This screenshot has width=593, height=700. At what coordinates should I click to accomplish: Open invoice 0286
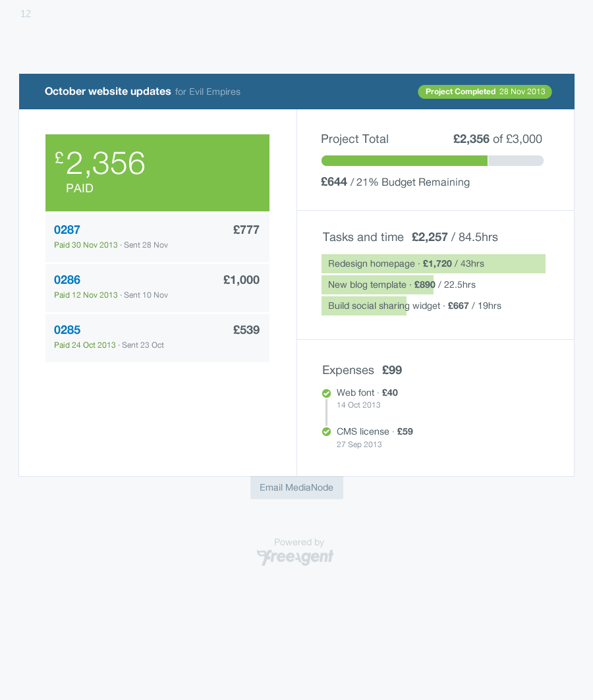(67, 280)
